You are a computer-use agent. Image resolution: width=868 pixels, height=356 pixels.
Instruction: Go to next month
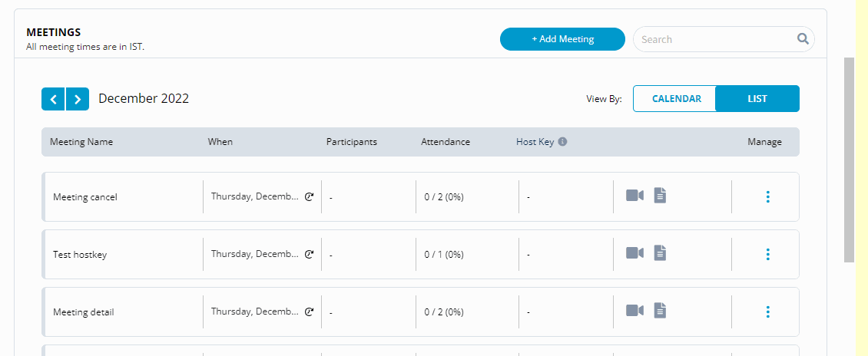pos(78,99)
